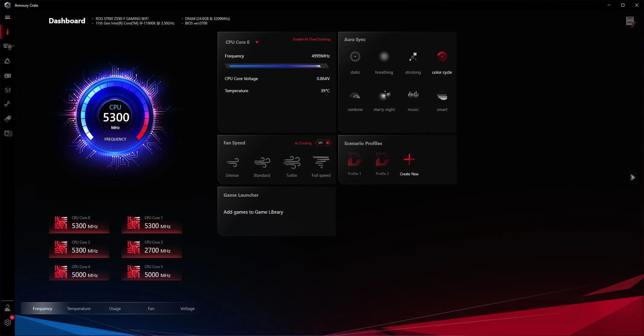Toggle the AI Cooling switch

(x=323, y=143)
